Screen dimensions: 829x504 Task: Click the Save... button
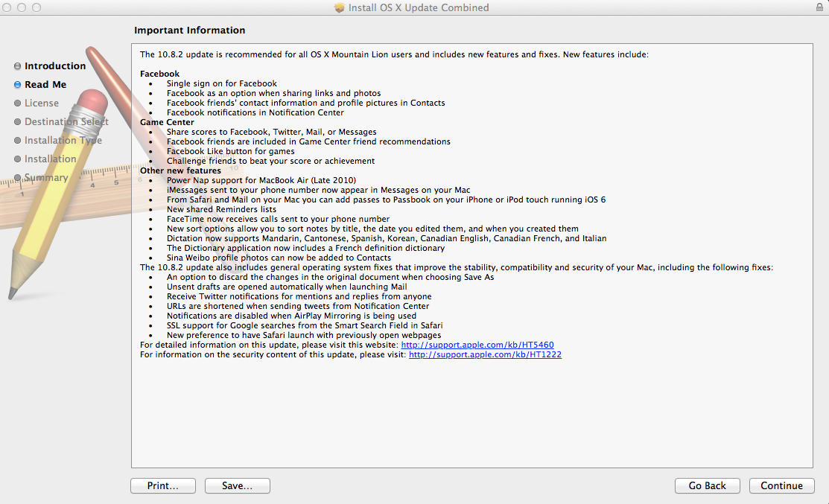point(238,485)
